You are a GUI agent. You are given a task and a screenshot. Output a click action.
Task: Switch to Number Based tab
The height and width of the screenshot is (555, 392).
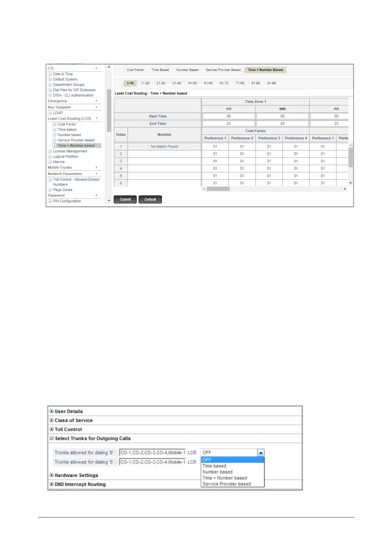187,70
